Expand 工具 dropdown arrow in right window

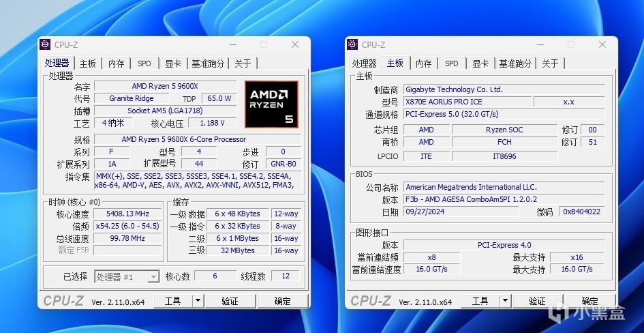tap(505, 301)
